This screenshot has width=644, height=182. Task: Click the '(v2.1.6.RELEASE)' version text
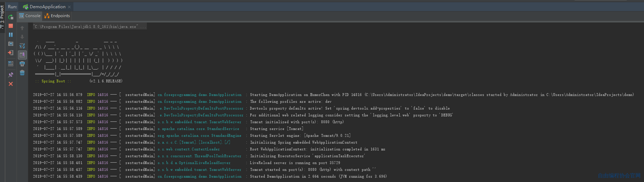(x=106, y=81)
